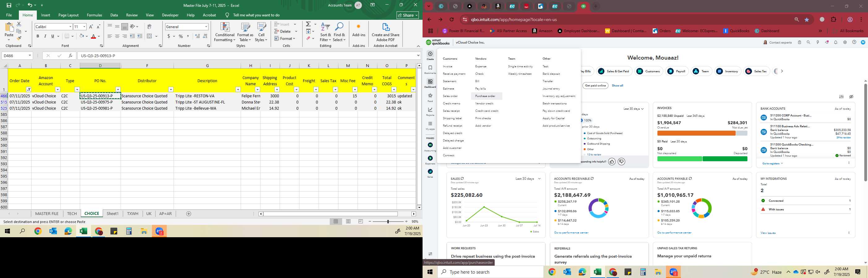Open Bookmarks in QuickBooks sidebar
This screenshot has height=278, width=868.
tap(430, 70)
